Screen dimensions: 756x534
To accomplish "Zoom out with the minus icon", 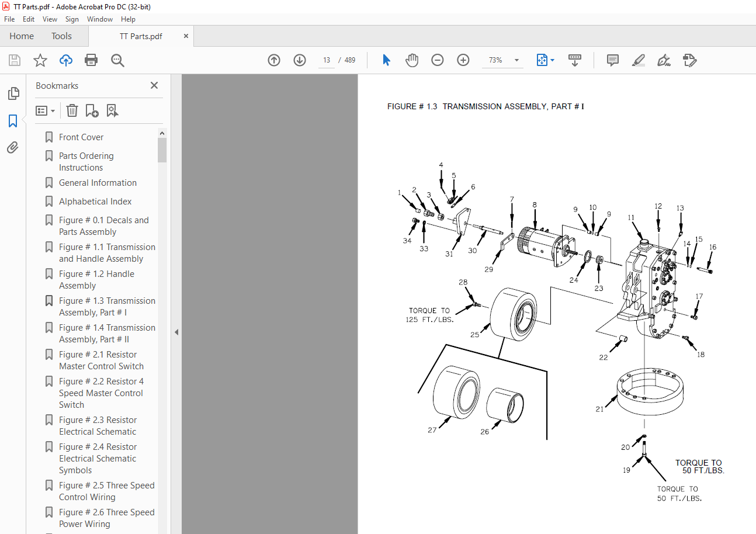I will pos(438,60).
